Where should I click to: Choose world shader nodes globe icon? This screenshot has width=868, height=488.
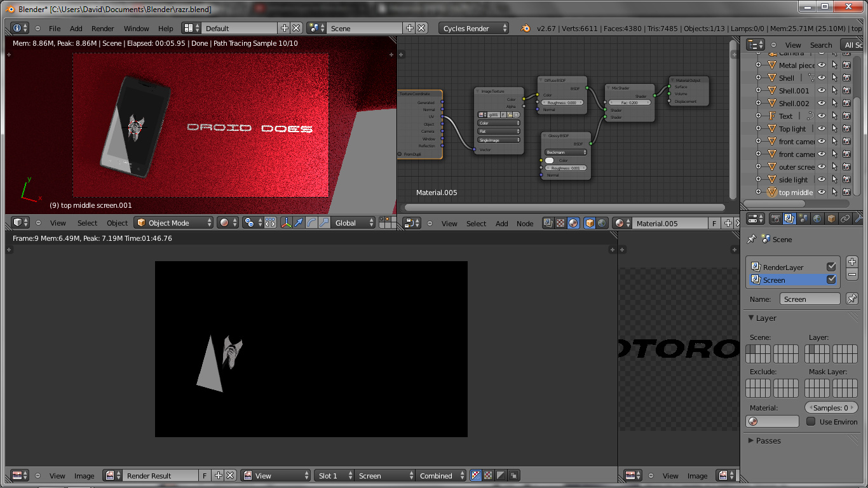(602, 223)
